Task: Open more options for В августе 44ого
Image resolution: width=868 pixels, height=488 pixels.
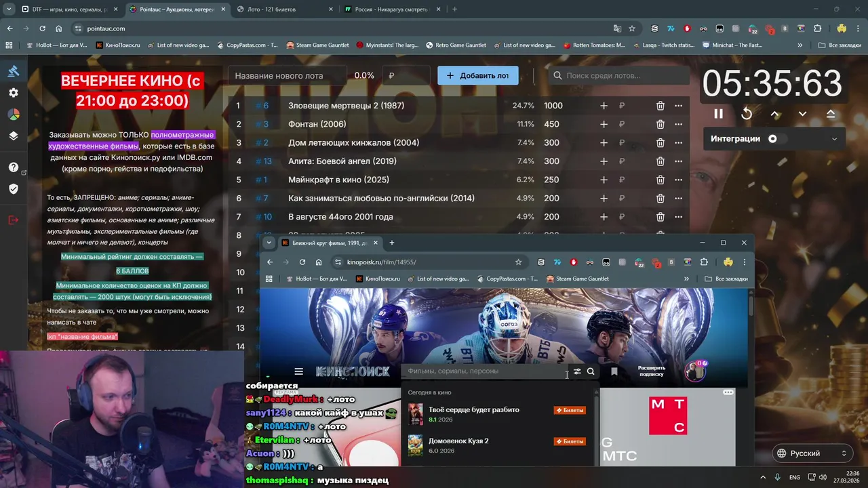Action: [678, 217]
